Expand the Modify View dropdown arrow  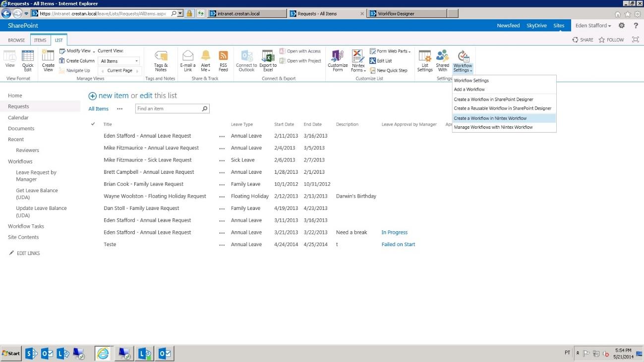pyautogui.click(x=94, y=51)
